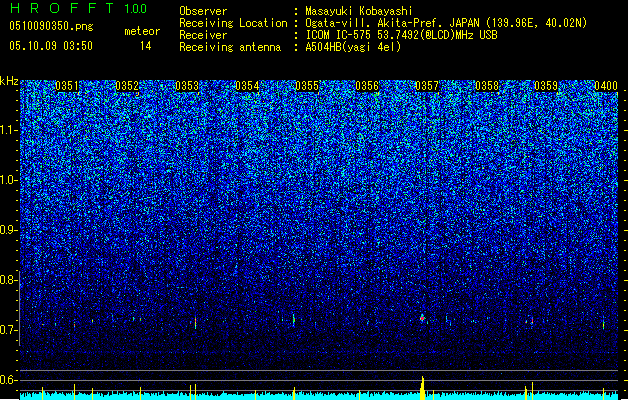Click the HROFFT 1.0.0 title text
This screenshot has width=629, height=400.
[x=78, y=8]
